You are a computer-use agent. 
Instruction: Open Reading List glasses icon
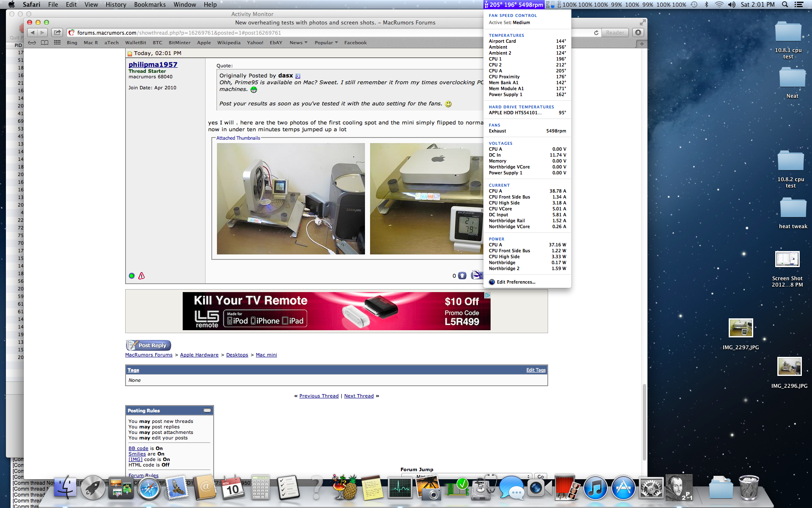coord(32,43)
